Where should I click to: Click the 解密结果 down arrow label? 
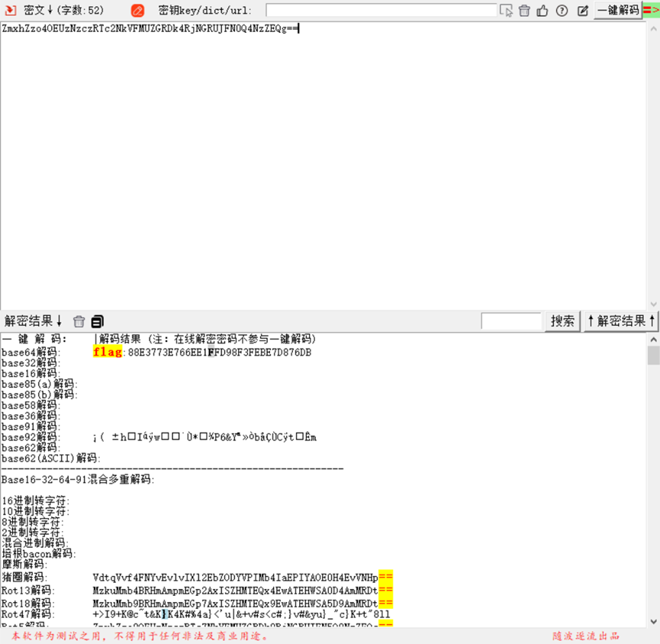[x=34, y=321]
